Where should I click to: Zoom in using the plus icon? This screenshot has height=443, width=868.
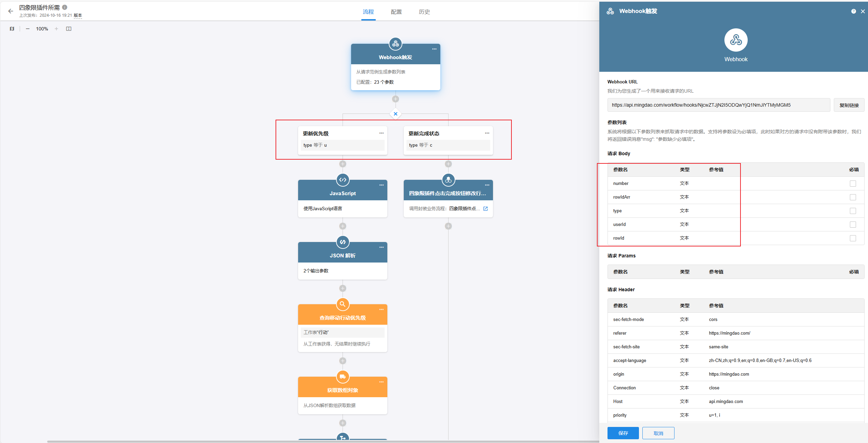point(56,29)
